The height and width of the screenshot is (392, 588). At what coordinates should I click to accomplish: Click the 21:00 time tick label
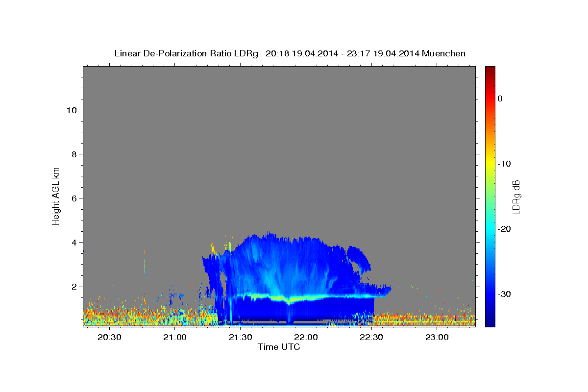(175, 337)
